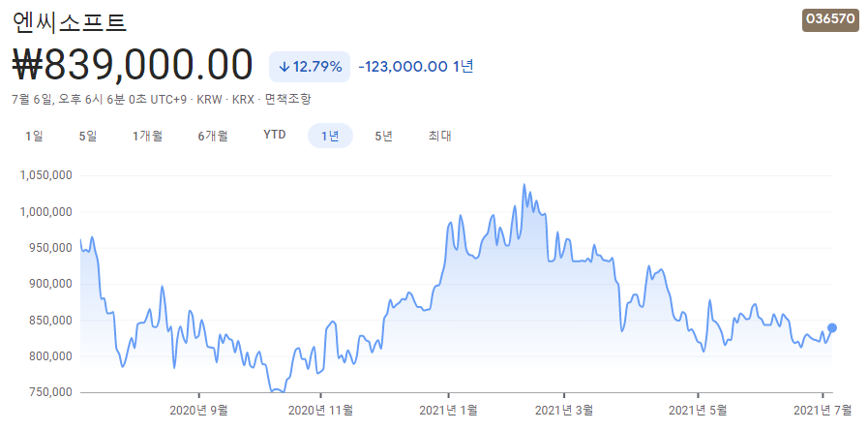Select the 1개월 range tab
Image resolution: width=868 pixels, height=430 pixels.
[x=147, y=136]
